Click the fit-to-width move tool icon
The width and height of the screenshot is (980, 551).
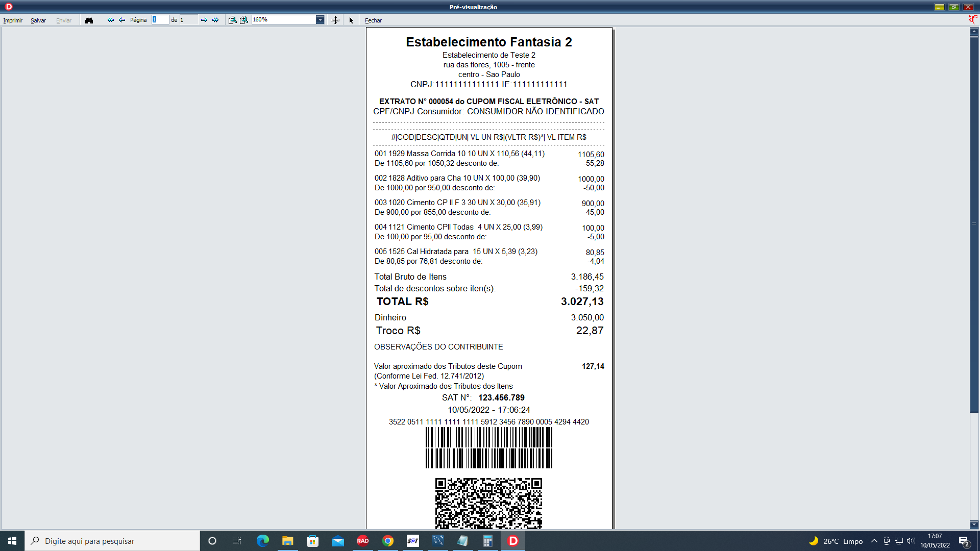click(x=335, y=20)
